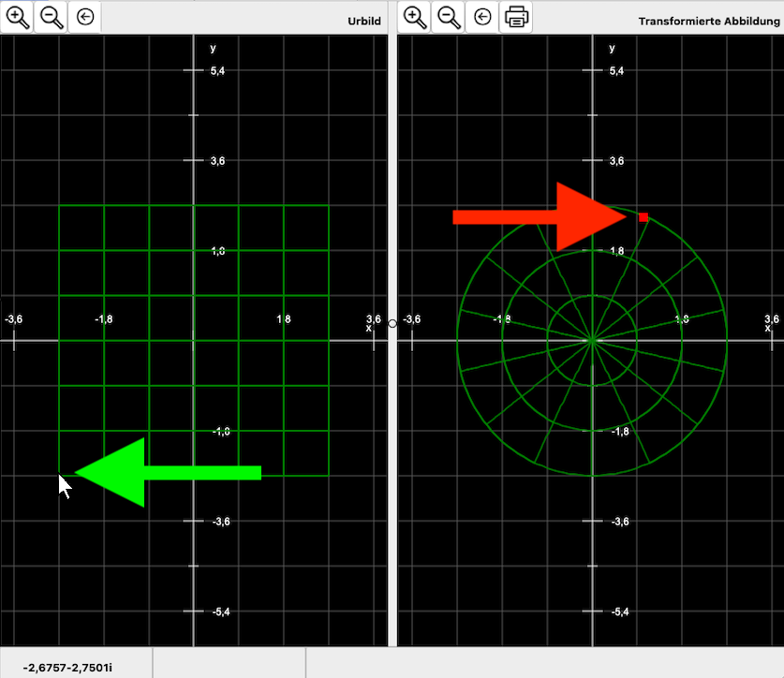Image resolution: width=784 pixels, height=678 pixels.
Task: Zoom out of the Urbild plot
Action: pos(52,17)
